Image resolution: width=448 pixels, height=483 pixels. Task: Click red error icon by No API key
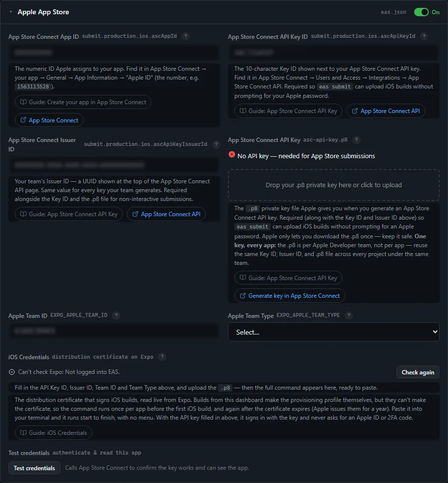tap(232, 155)
